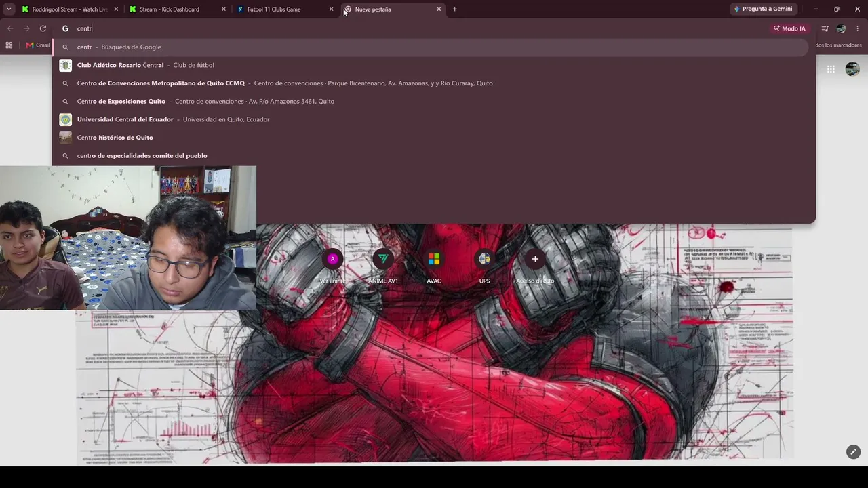Viewport: 868px width, 488px height.
Task: Click the Google G icon in the address bar
Action: coord(65,28)
